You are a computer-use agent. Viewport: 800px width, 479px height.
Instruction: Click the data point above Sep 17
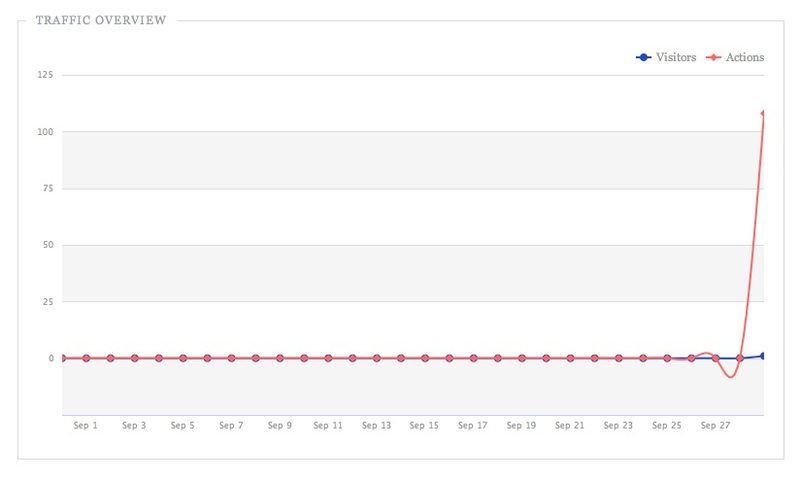coord(473,358)
